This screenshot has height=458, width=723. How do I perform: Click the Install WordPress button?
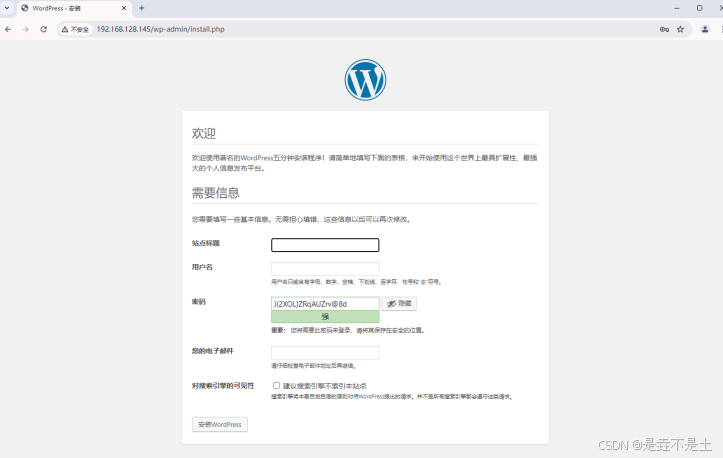coord(219,424)
